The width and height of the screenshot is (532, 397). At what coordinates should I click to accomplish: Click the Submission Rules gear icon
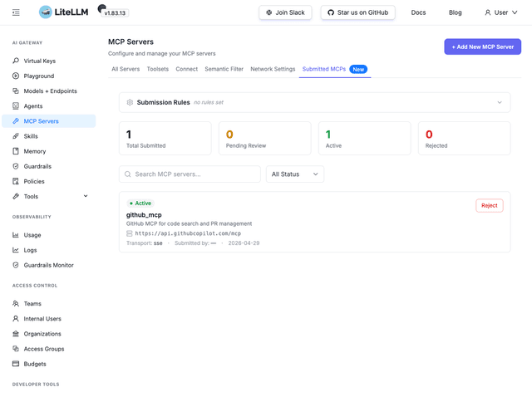(130, 102)
